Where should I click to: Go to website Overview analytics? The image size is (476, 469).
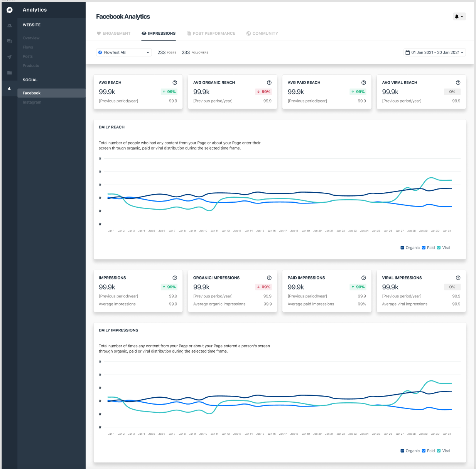tap(31, 38)
